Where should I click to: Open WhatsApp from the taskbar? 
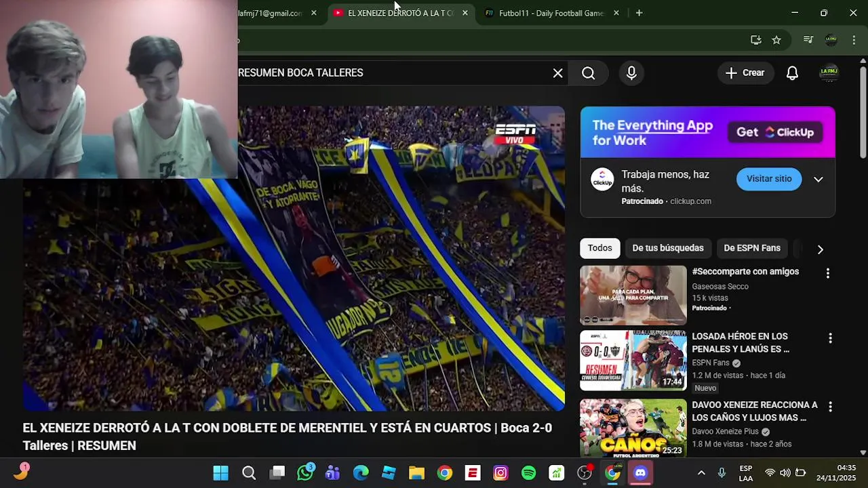(305, 472)
